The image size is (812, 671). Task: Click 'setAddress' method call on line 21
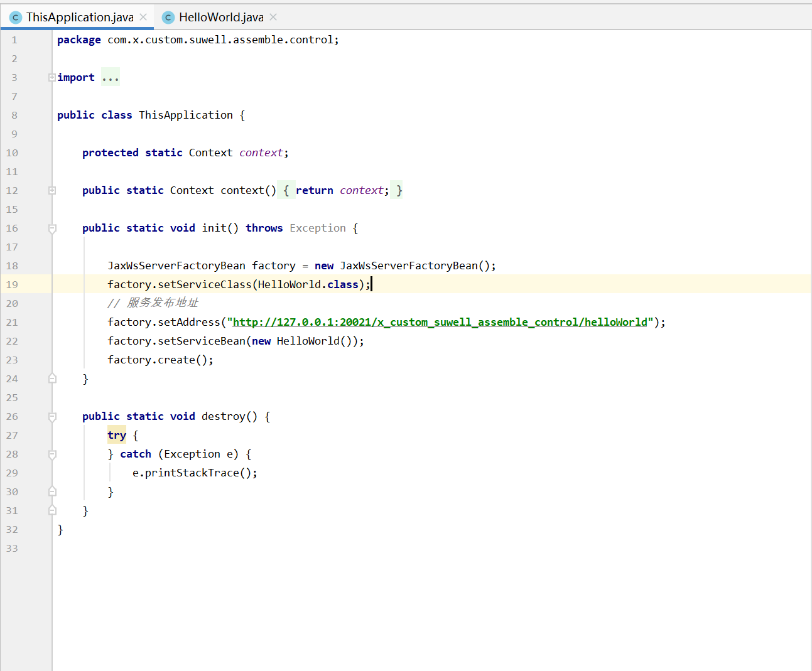pyautogui.click(x=189, y=322)
